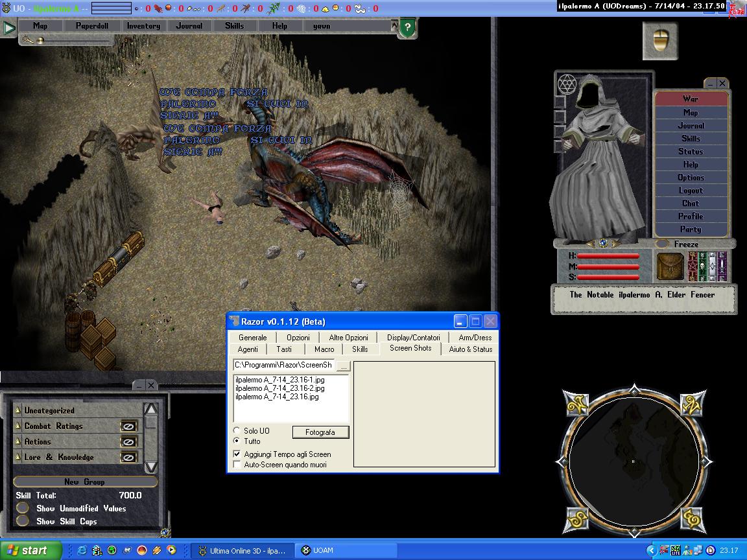This screenshot has height=560, width=747.
Task: Switch to the Opzioni tab
Action: [x=298, y=337]
